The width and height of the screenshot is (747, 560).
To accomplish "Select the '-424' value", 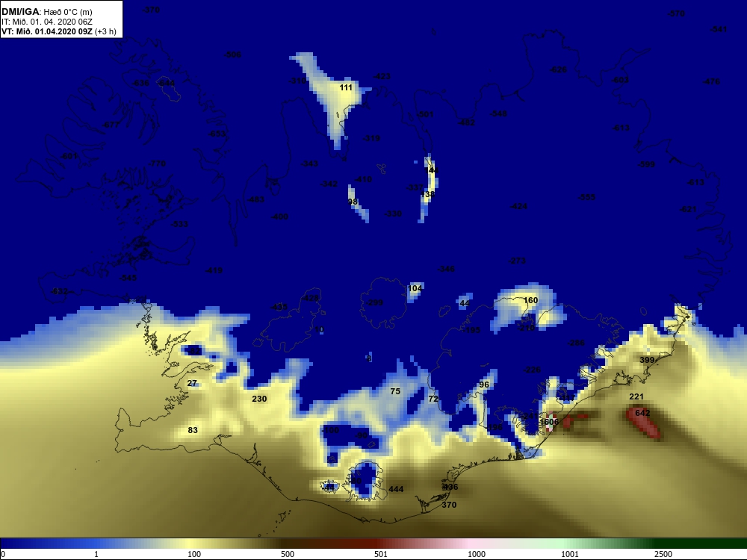I will pyautogui.click(x=518, y=206).
